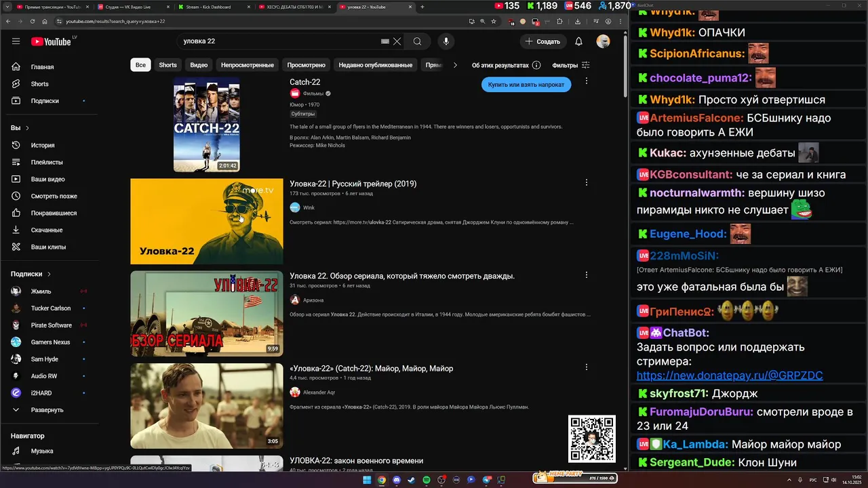Screen dimensions: 868x488
Task: Start voice search with microphone icon
Action: click(446, 41)
